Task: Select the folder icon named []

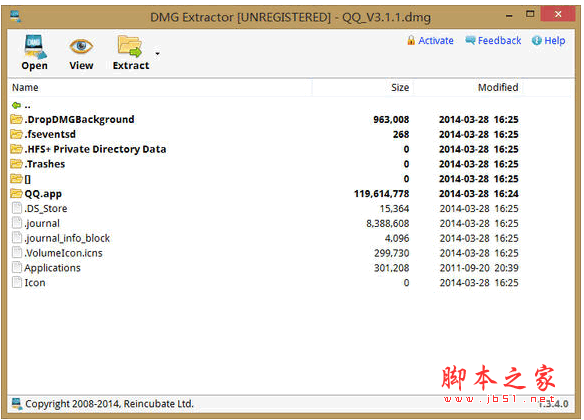Action: click(x=16, y=179)
